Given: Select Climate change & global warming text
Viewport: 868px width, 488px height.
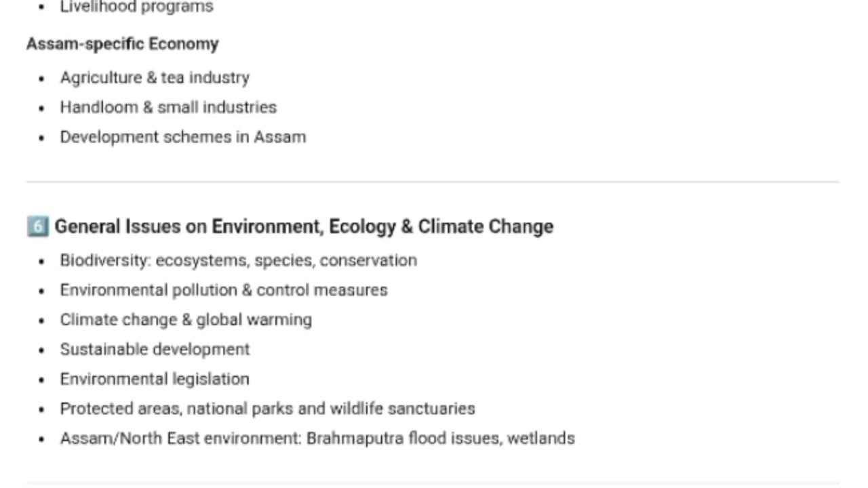Looking at the screenshot, I should [x=186, y=320].
